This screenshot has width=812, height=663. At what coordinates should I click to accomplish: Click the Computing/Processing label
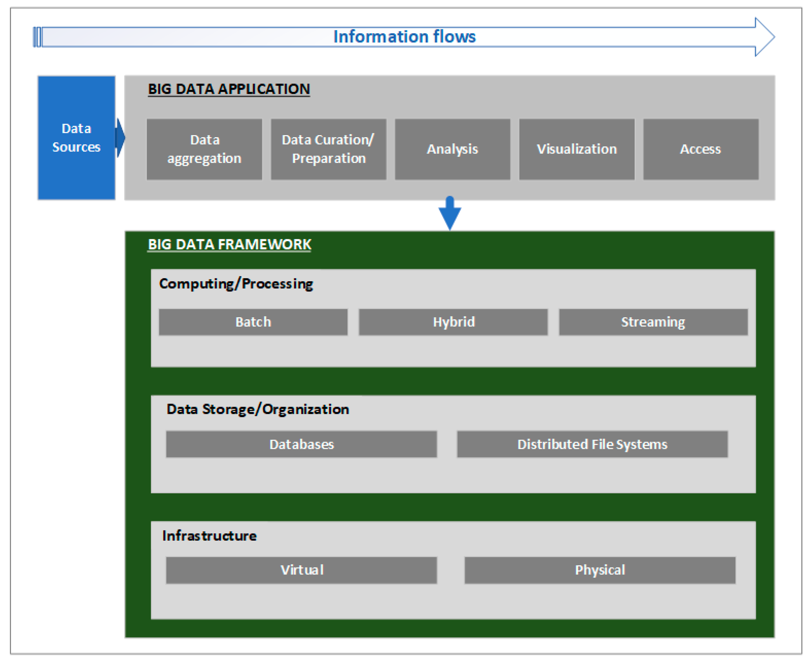point(236,284)
